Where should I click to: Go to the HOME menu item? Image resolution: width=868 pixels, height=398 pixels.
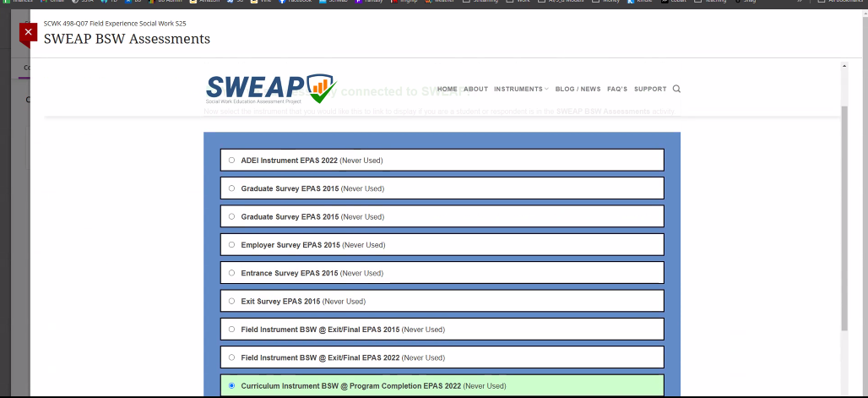click(448, 90)
